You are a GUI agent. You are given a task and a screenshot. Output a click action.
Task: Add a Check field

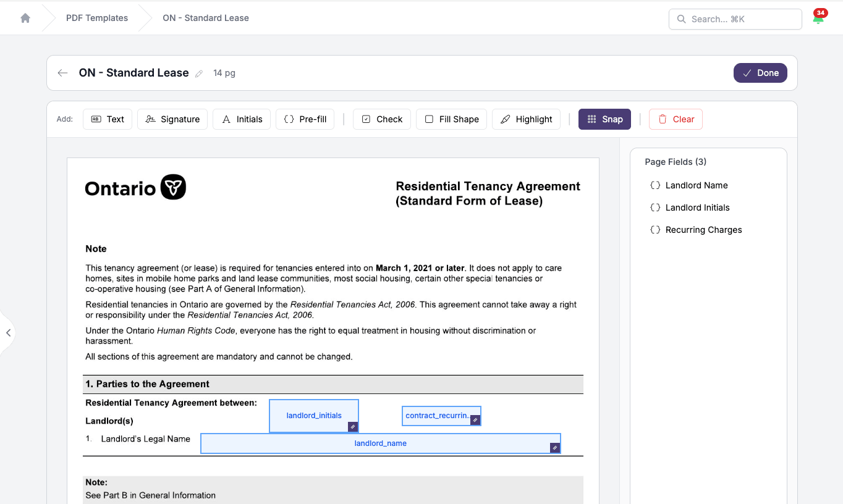coord(382,119)
